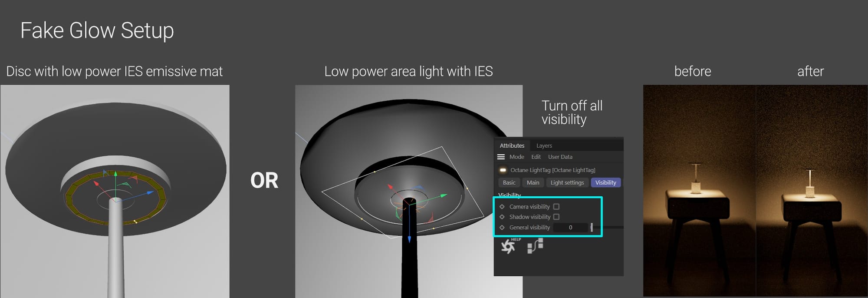Image resolution: width=868 pixels, height=298 pixels.
Task: Click the Octane LightTag icon
Action: coord(503,170)
